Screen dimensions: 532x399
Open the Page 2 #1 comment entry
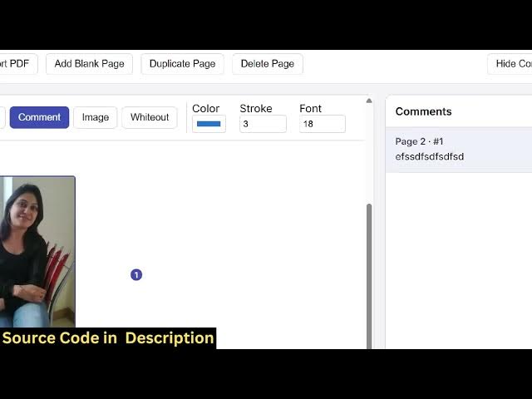pyautogui.click(x=459, y=149)
